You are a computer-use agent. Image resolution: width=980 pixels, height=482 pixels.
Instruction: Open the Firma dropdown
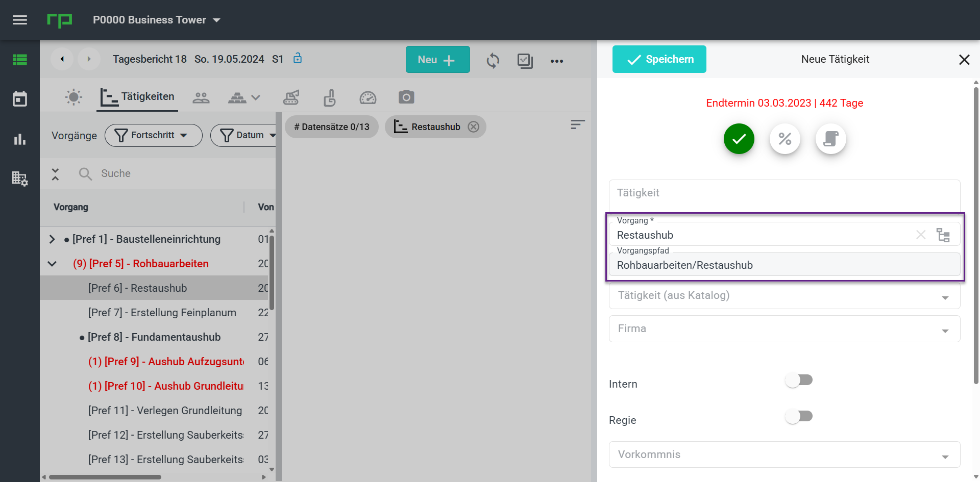click(785, 328)
